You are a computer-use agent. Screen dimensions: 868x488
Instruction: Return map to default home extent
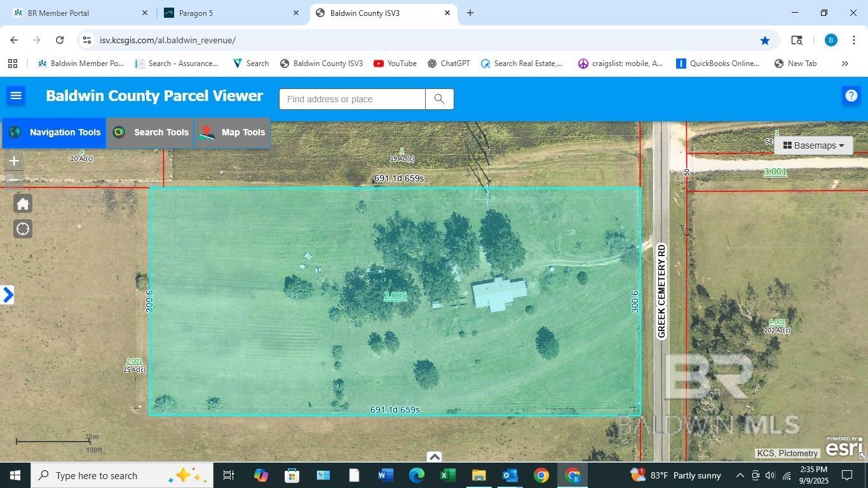[x=23, y=204]
